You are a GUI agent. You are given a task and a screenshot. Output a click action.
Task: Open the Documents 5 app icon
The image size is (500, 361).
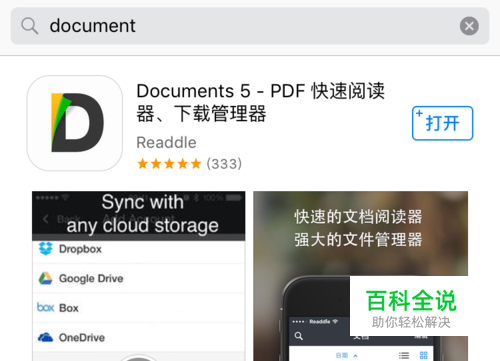(75, 123)
